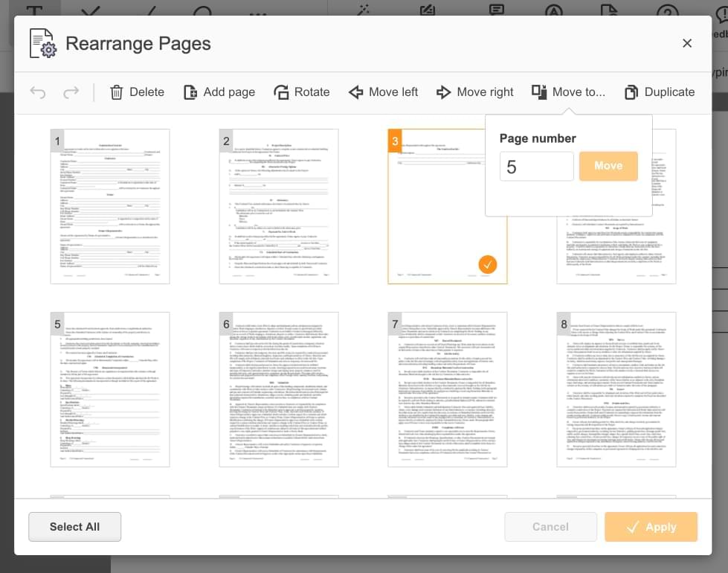Delete the selected page
Image resolution: width=728 pixels, height=573 pixels.
(x=137, y=92)
